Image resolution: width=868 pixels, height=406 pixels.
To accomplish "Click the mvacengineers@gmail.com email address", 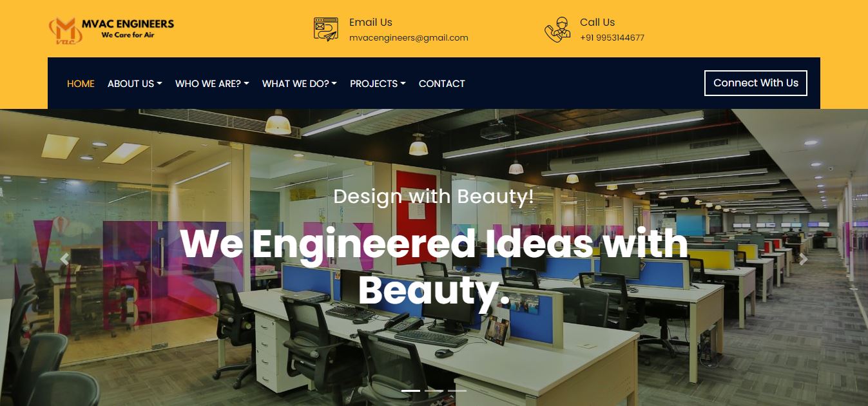I will [x=409, y=38].
